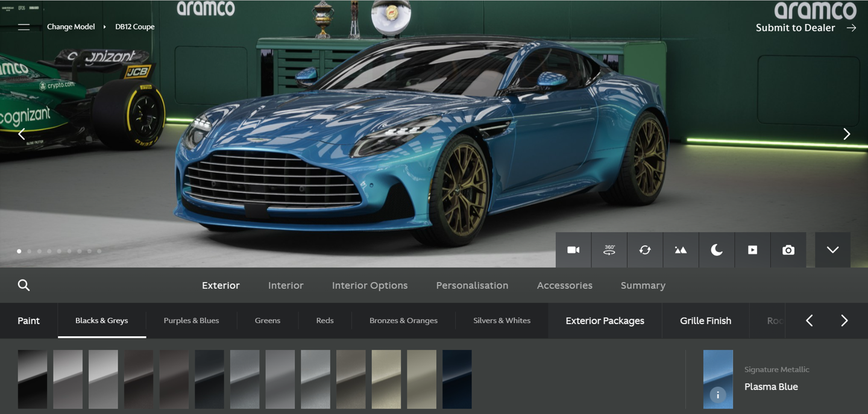Click the Signature Metallic label
Screen dimensions: 868x414
(x=777, y=369)
